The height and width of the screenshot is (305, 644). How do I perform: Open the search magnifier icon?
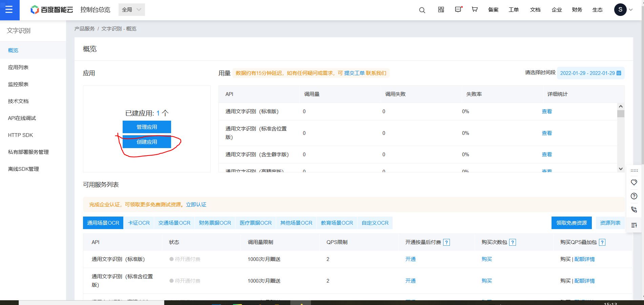point(422,10)
